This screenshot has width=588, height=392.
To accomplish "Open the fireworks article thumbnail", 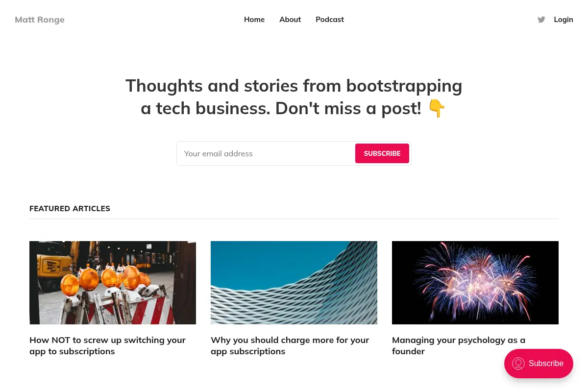I will pyautogui.click(x=475, y=283).
